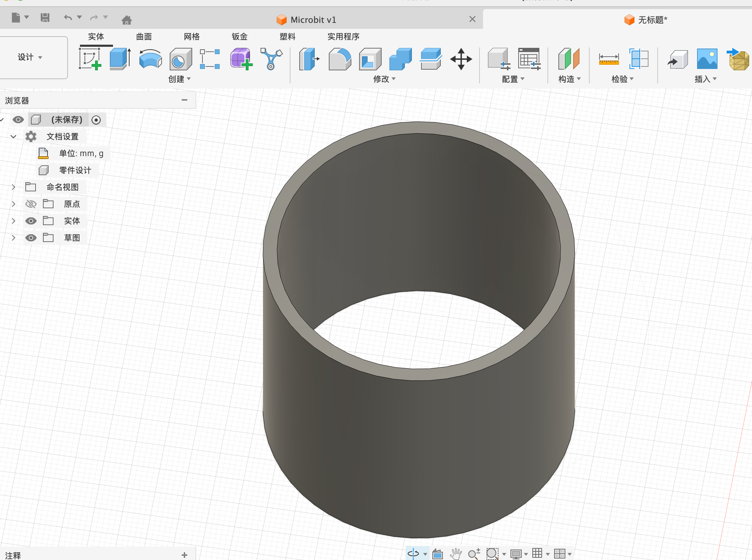Select the Extrude tool

click(x=120, y=59)
